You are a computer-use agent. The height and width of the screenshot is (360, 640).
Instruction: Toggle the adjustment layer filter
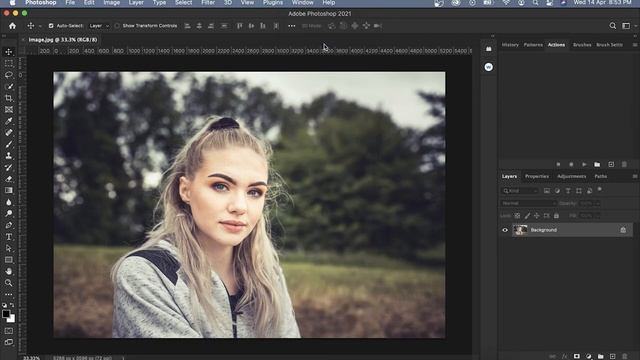coord(558,191)
